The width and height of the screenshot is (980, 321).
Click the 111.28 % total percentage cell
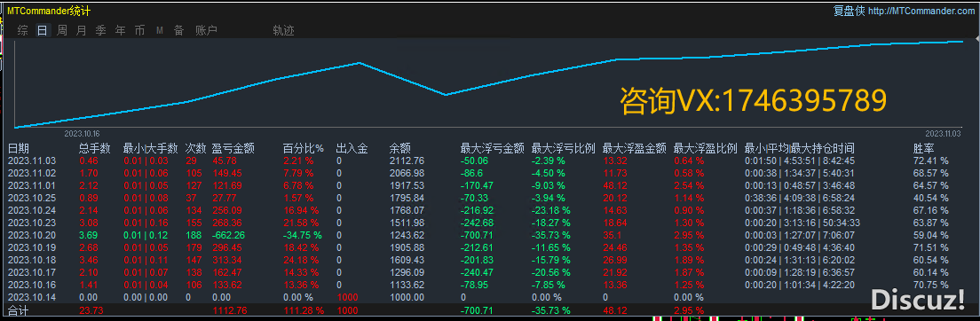tap(303, 309)
